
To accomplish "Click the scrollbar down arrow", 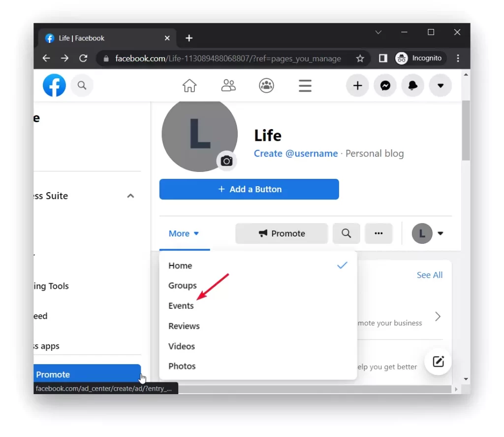I will 466,379.
